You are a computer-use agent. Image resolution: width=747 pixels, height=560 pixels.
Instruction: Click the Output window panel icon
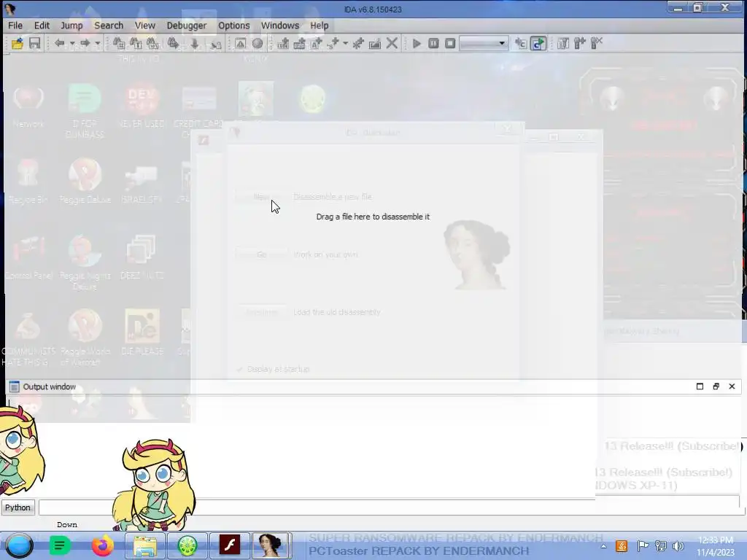coord(15,386)
